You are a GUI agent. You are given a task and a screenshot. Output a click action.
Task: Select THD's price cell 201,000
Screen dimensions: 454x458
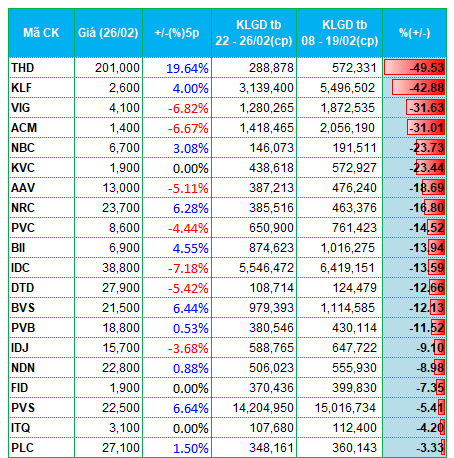[108, 68]
